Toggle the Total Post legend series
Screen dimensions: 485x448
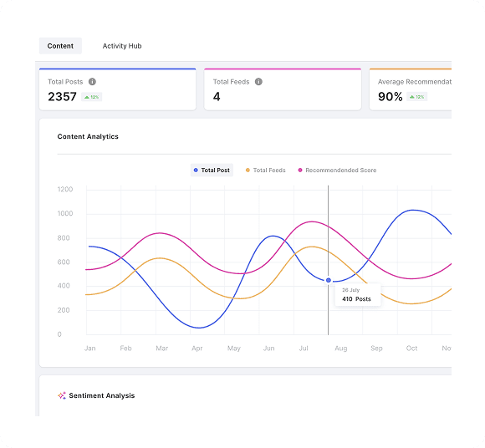tap(212, 170)
